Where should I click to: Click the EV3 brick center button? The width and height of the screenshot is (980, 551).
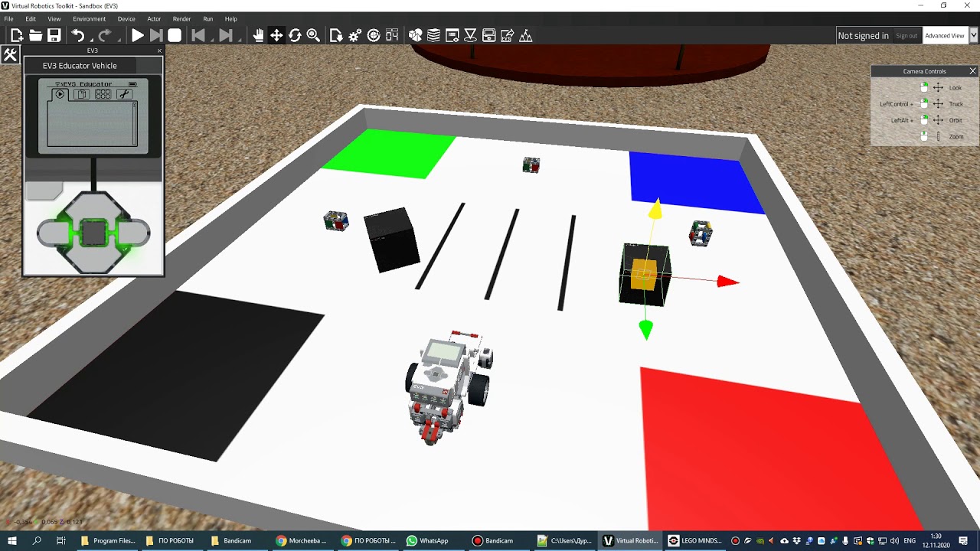(x=93, y=233)
